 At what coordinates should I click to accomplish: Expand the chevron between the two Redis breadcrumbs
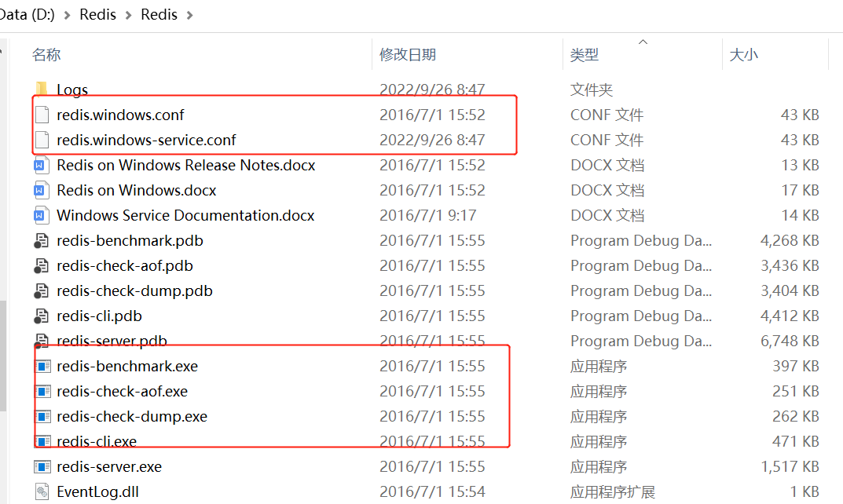[x=129, y=15]
